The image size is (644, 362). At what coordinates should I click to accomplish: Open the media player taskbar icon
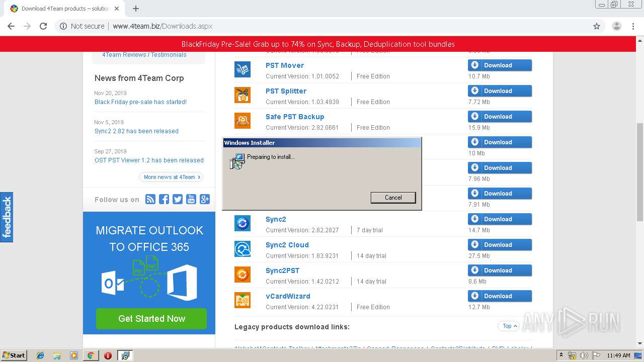(74, 355)
